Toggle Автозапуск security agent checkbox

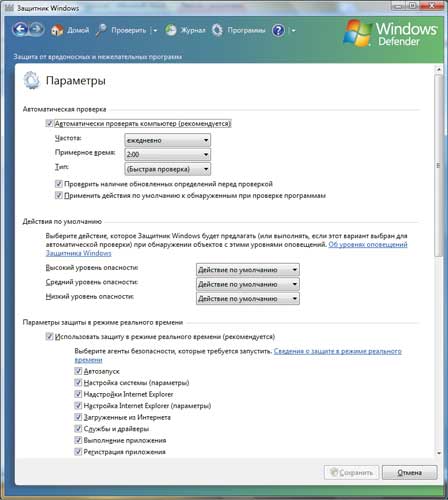point(78,371)
